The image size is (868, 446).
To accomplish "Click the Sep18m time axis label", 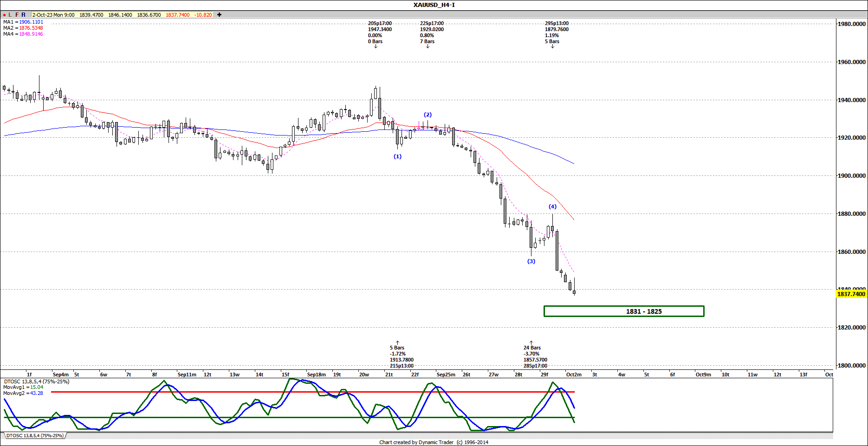I will click(x=317, y=375).
